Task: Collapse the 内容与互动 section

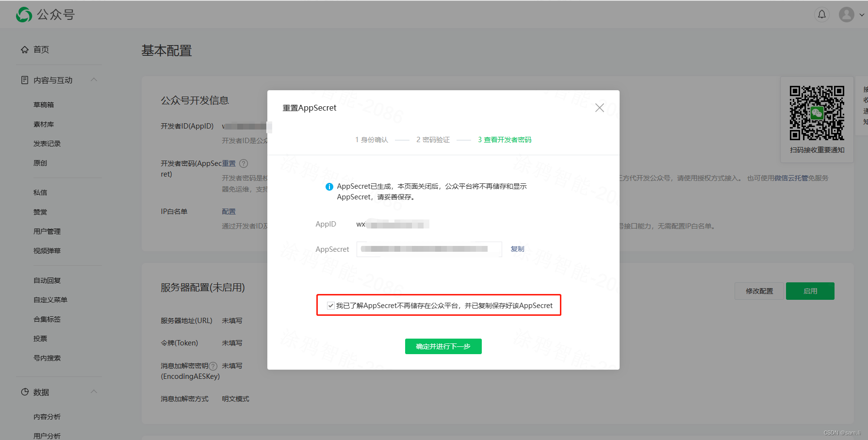Action: click(94, 80)
